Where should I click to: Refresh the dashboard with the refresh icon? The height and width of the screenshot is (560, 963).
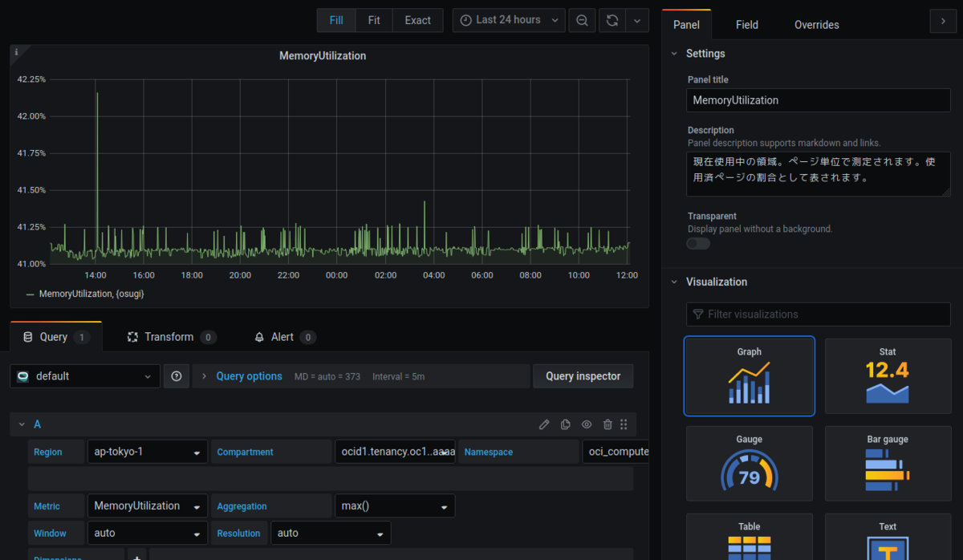point(612,20)
